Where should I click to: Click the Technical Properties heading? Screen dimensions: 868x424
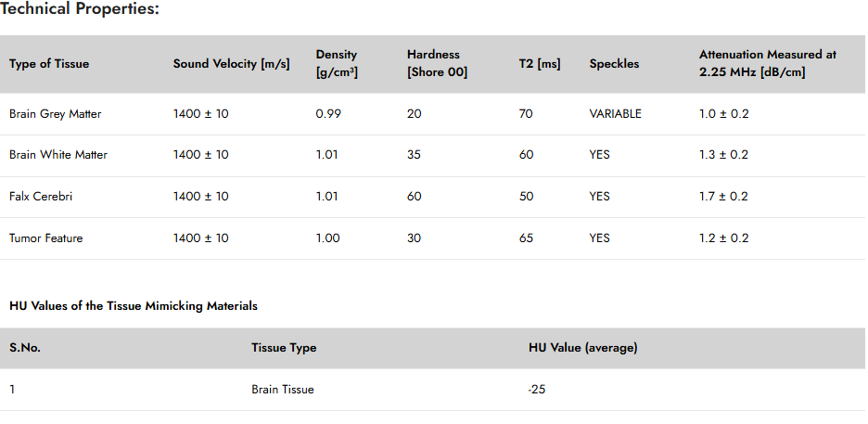pos(80,9)
